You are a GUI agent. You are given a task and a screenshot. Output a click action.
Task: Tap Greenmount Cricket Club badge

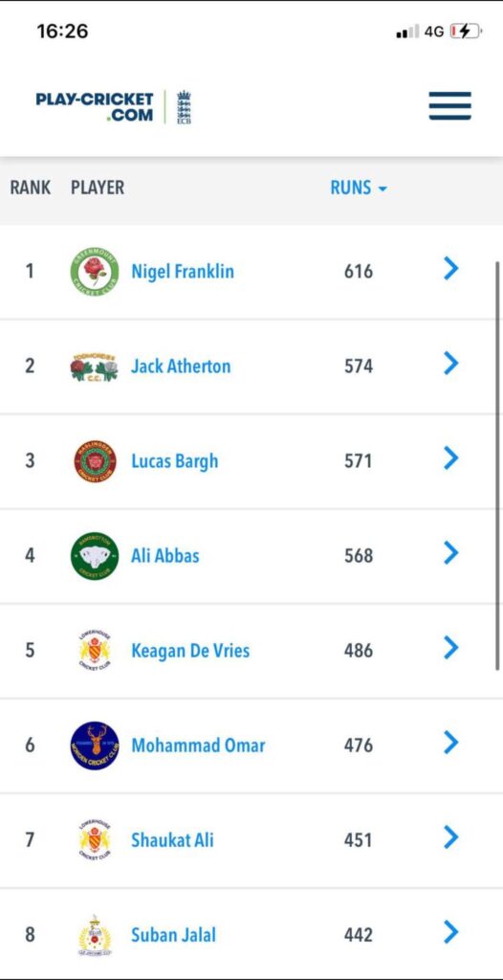pos(95,271)
